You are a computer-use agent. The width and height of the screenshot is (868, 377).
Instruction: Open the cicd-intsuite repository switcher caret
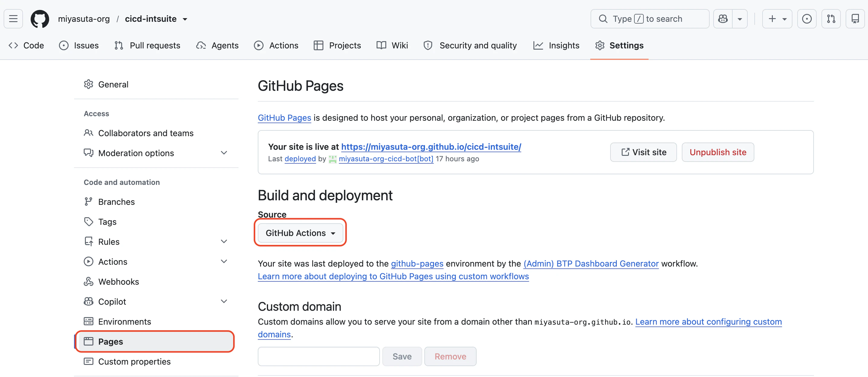(x=185, y=19)
